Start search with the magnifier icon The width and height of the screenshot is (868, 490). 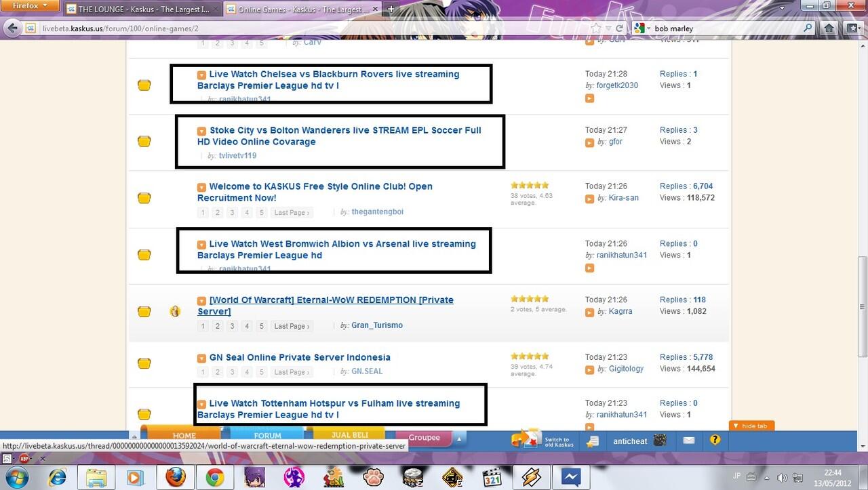pyautogui.click(x=808, y=28)
